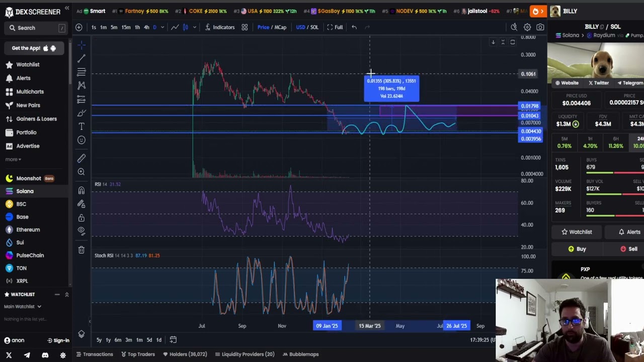This screenshot has width=644, height=362.
Task: Open Multicharts page
Action: (30, 92)
